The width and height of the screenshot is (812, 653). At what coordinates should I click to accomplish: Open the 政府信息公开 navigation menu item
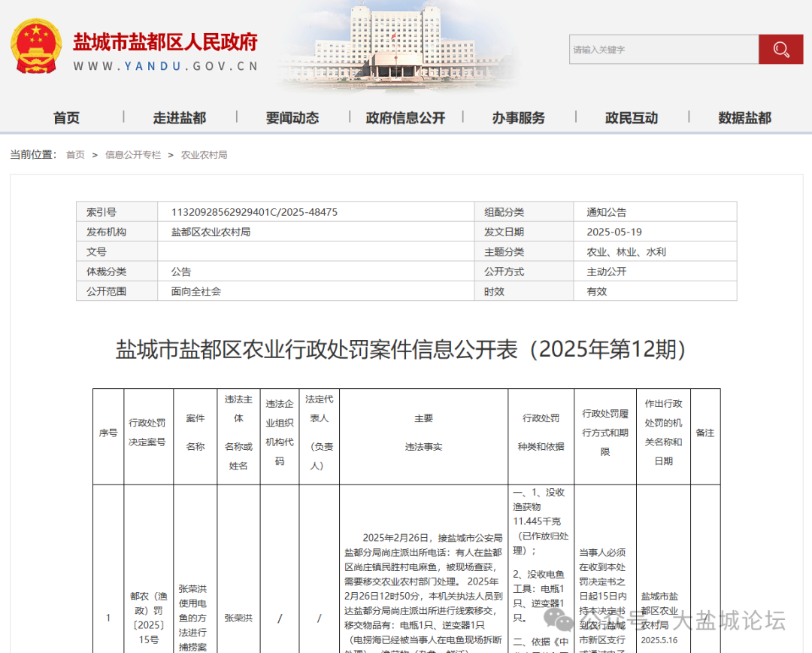point(405,117)
